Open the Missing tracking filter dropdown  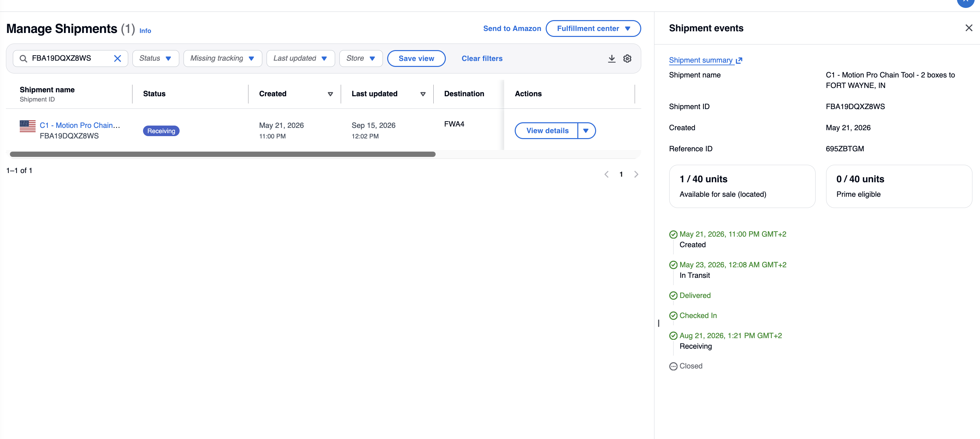(x=222, y=58)
